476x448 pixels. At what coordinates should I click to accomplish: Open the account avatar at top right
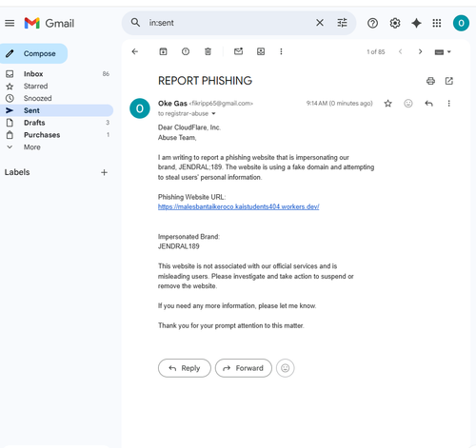pyautogui.click(x=461, y=23)
